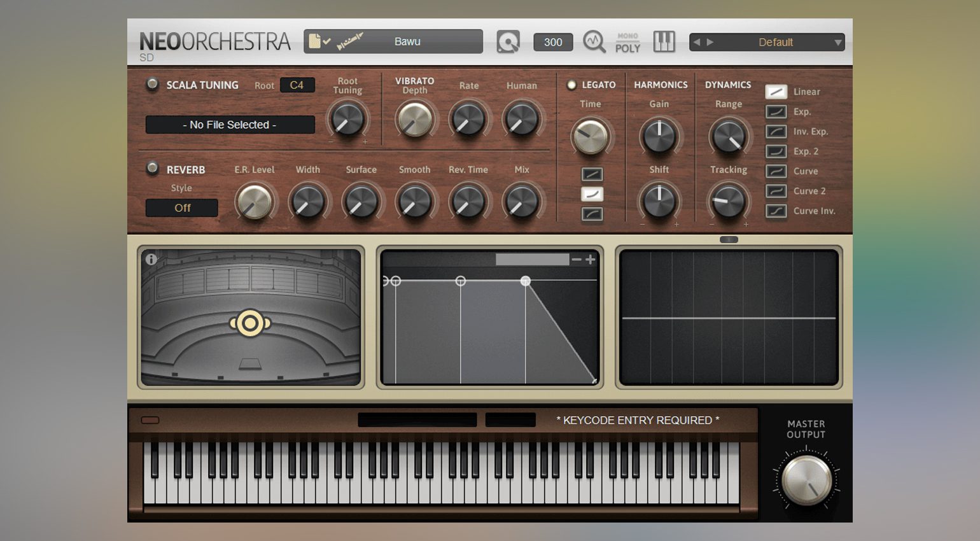Open the No File Selected scala field
The height and width of the screenshot is (541, 980).
point(230,125)
